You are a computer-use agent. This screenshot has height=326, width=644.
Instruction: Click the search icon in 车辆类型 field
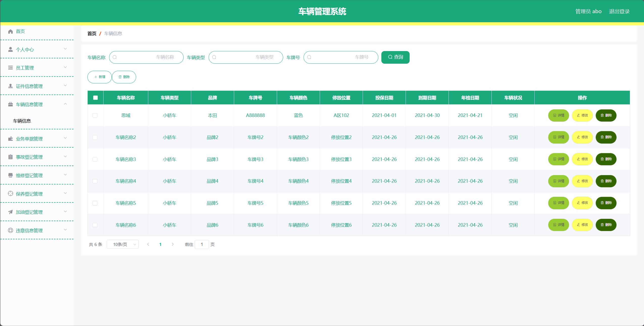[214, 57]
